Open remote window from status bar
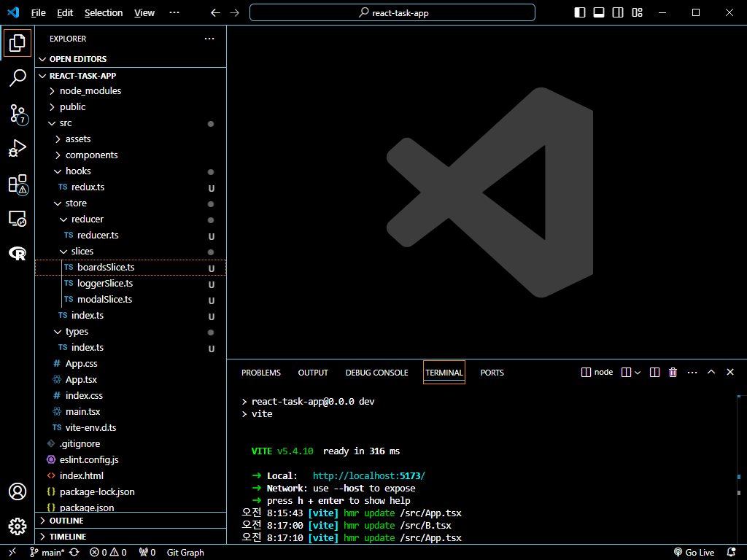 (x=12, y=552)
